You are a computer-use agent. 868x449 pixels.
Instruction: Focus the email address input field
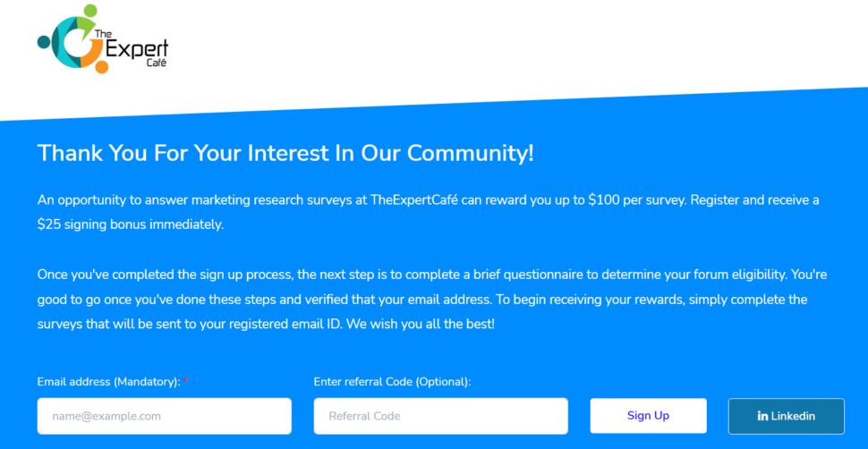165,416
